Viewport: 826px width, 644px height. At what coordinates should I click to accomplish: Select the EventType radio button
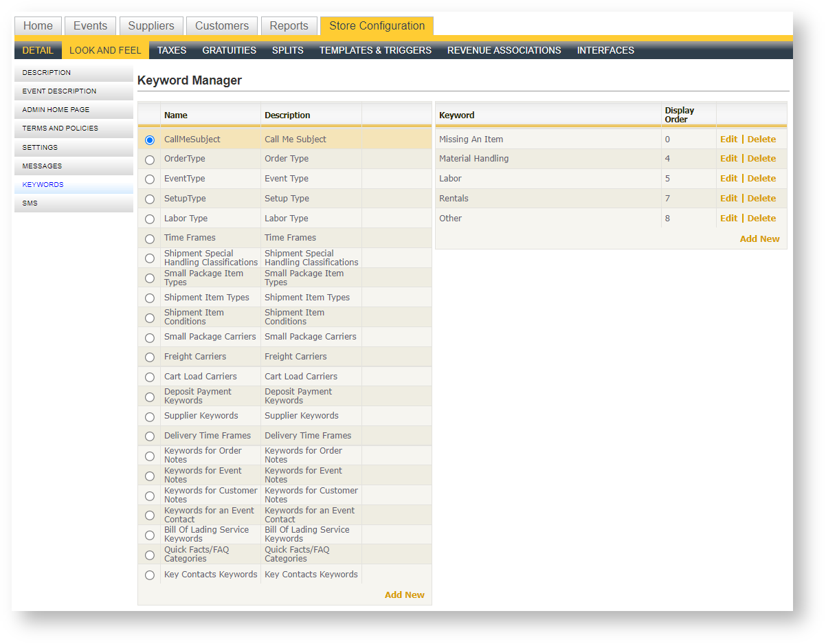click(150, 179)
